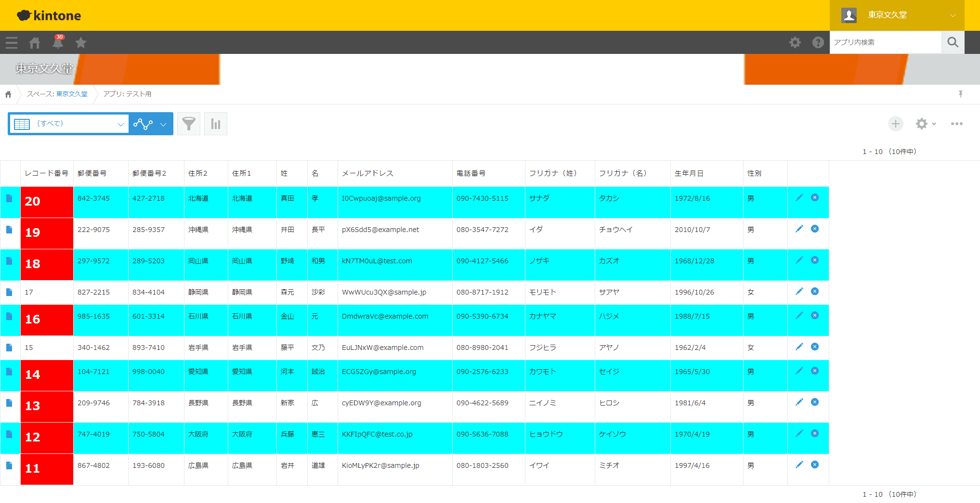The width and height of the screenshot is (980, 503).
Task: Open the hamburger menu icon
Action: 12,43
